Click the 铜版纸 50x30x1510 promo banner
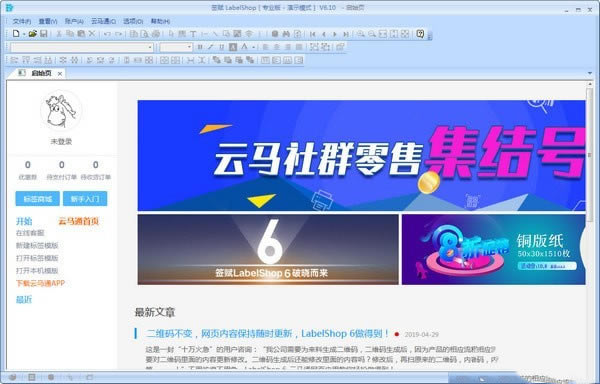The image size is (600, 384). [x=494, y=249]
